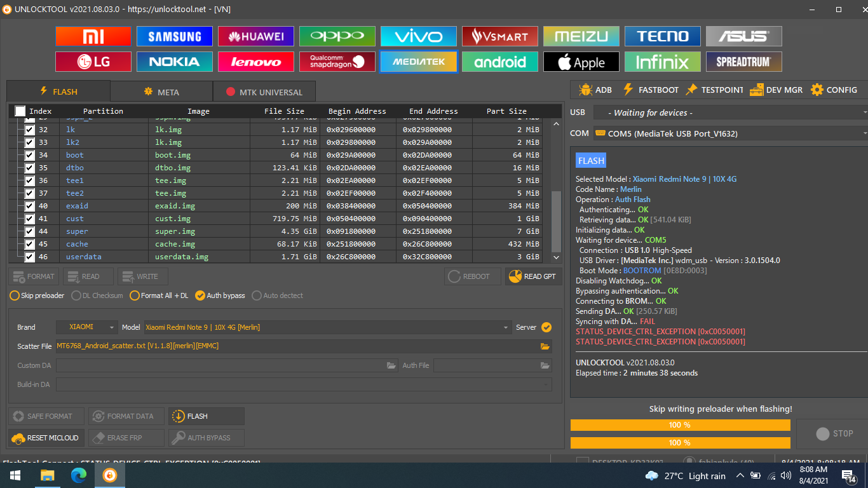The image size is (868, 488).
Task: Click the upper 100% progress bar
Action: click(680, 424)
